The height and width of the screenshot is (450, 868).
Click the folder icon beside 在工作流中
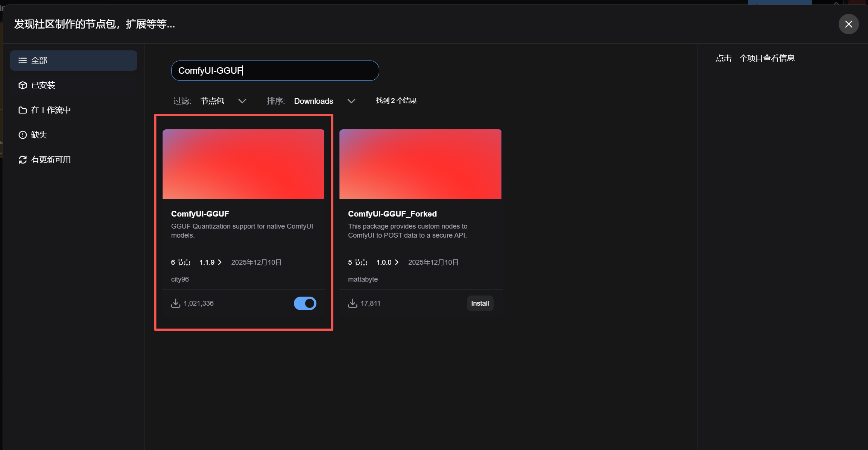(23, 110)
